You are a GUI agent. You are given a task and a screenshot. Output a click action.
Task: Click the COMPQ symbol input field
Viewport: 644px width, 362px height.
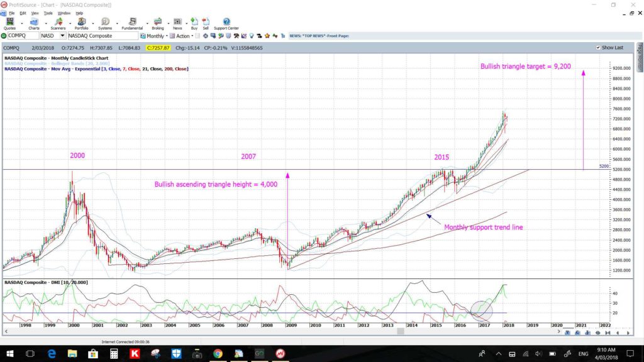click(x=23, y=36)
